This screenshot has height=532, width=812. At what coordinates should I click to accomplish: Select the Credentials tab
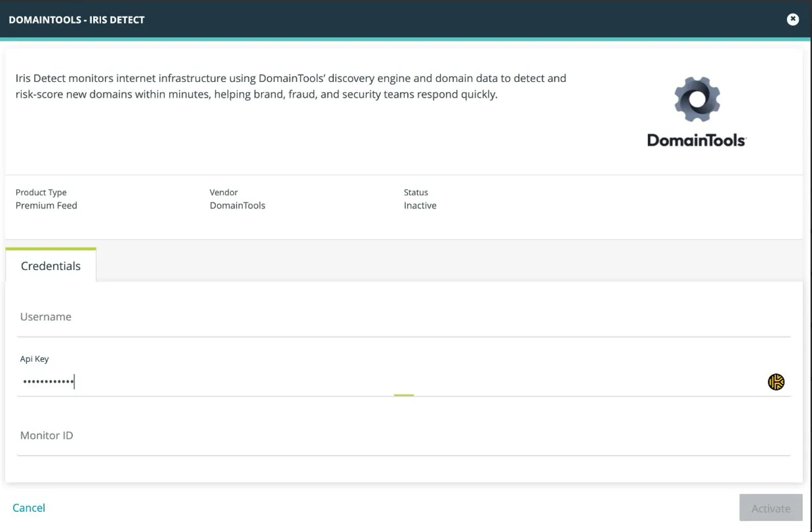[51, 265]
